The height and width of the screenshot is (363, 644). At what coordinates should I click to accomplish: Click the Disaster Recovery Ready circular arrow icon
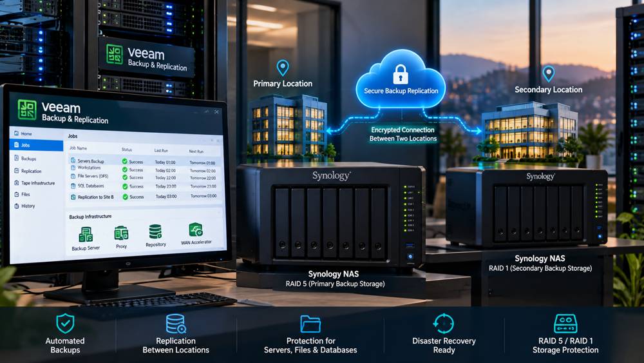pyautogui.click(x=444, y=324)
